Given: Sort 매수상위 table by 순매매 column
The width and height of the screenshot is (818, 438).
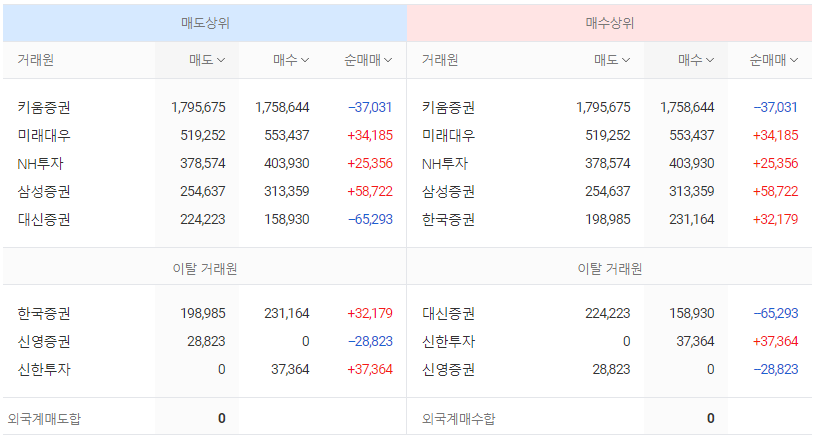Looking at the screenshot, I should 774,60.
